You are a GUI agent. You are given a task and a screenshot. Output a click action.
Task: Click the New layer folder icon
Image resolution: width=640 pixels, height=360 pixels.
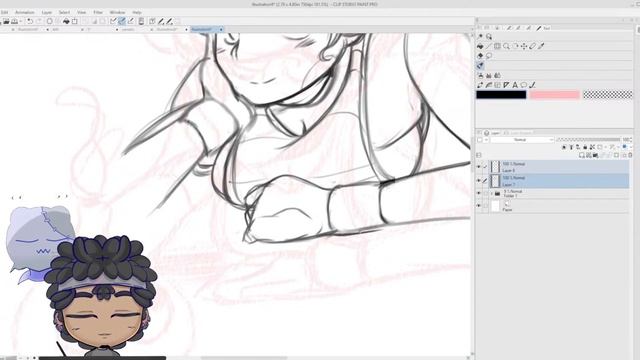[x=596, y=155]
